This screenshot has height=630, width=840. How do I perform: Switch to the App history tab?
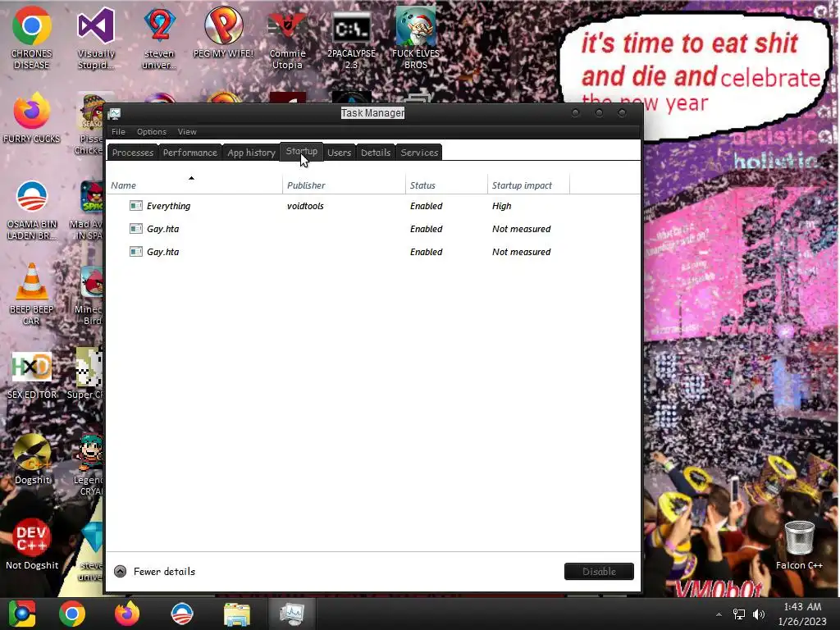[251, 153]
